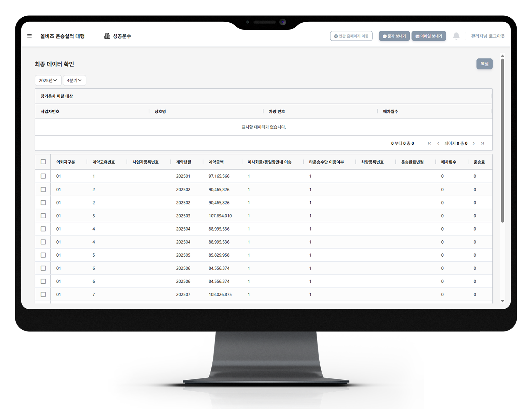The height and width of the screenshot is (409, 532).
Task: Go to the previous page arrow
Action: point(438,144)
